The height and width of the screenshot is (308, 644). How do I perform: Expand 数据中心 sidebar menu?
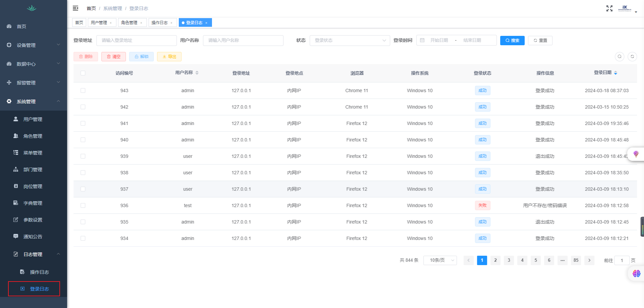tap(34, 64)
